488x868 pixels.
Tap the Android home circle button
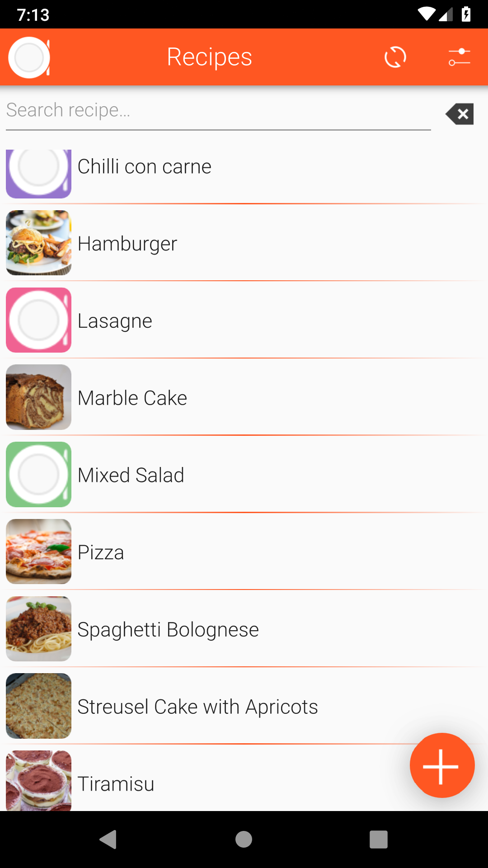pos(244,840)
